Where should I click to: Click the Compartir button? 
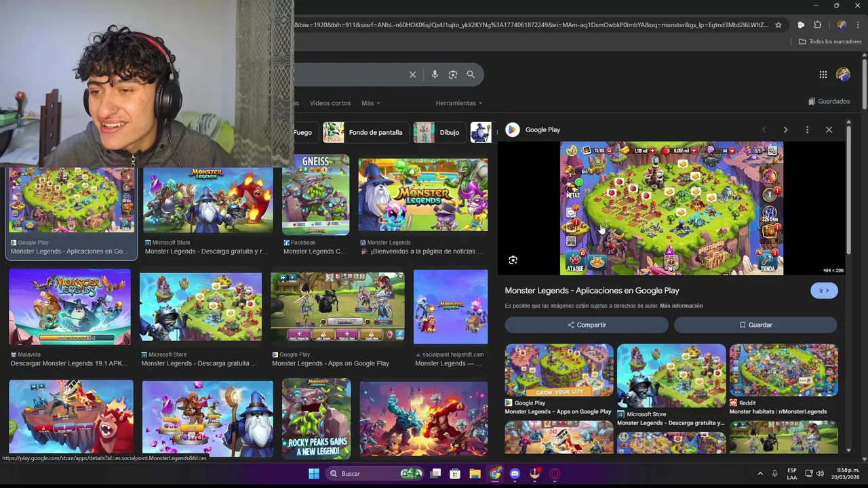click(x=587, y=325)
